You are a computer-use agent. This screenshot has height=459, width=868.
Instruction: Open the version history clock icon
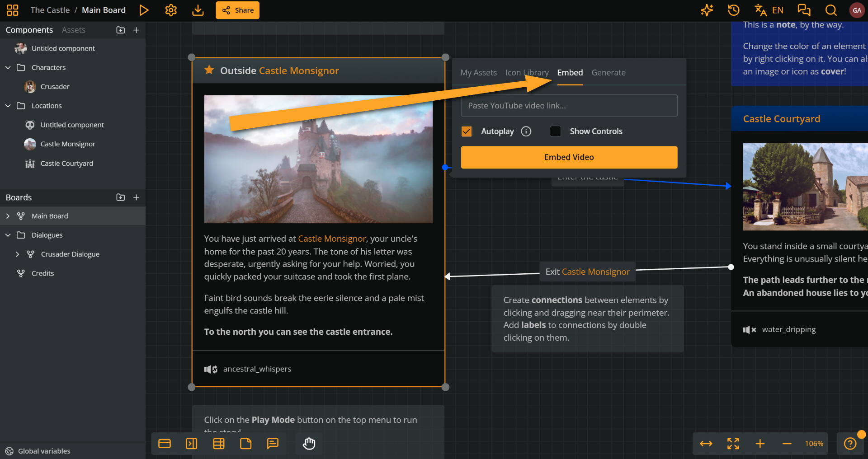pos(733,10)
